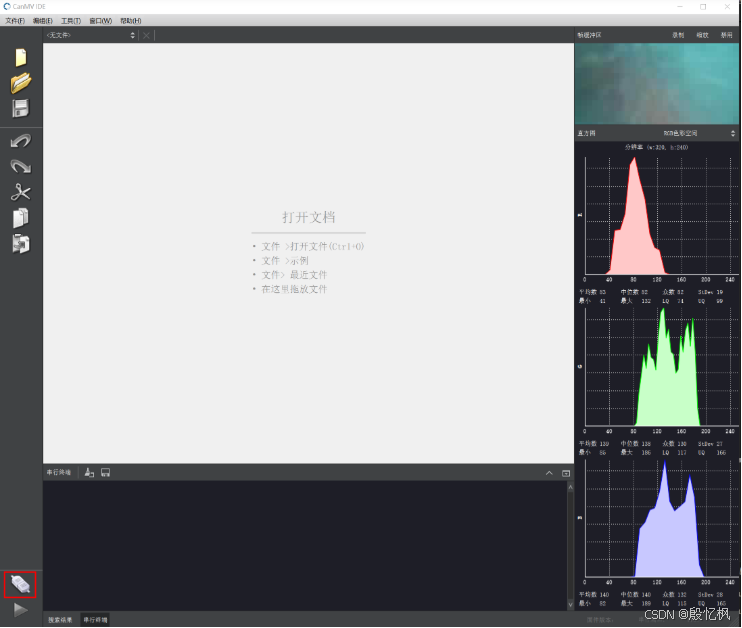Click the green channel histogram
This screenshot has width=742, height=628.
[x=662, y=367]
